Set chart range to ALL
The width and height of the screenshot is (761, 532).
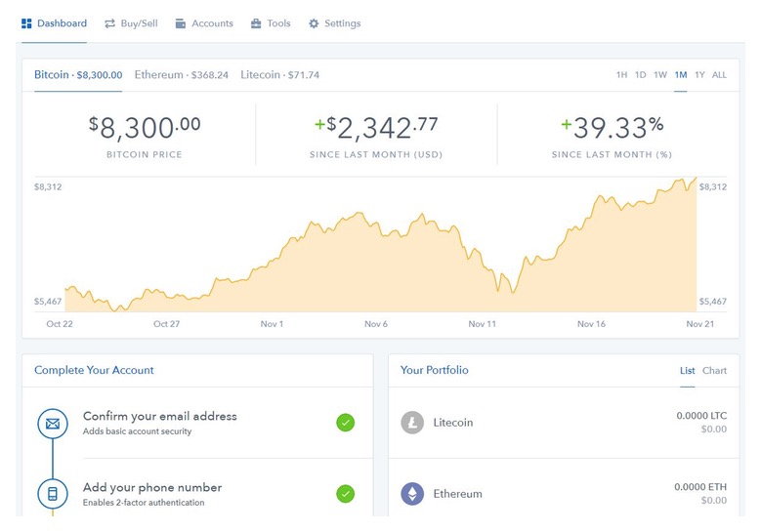pos(719,75)
